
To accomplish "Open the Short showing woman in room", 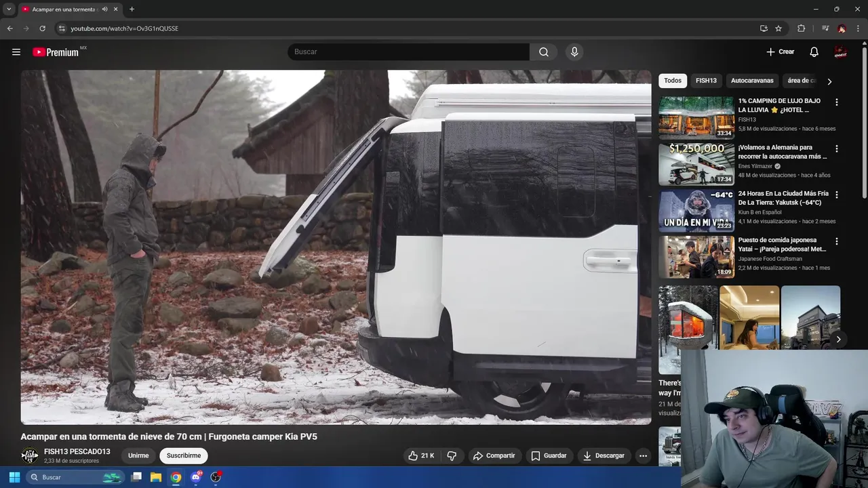I will tap(749, 317).
